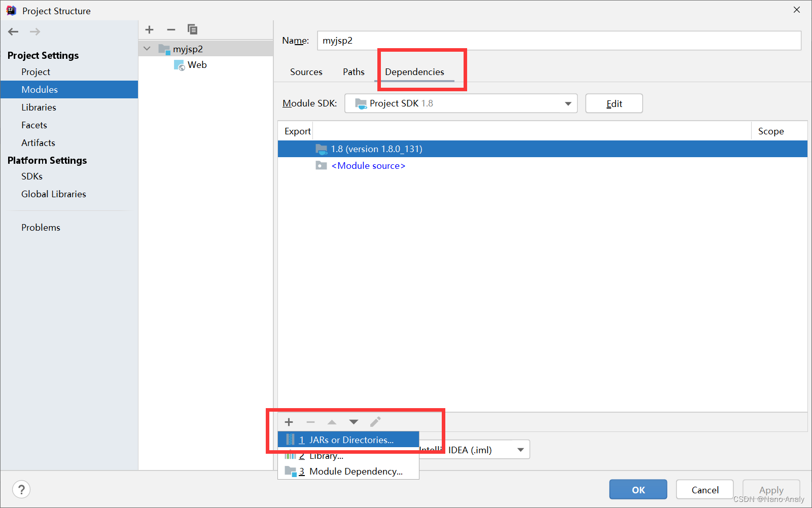Viewport: 812px width, 508px height.
Task: Open Global Libraries in the sidebar
Action: click(69, 194)
